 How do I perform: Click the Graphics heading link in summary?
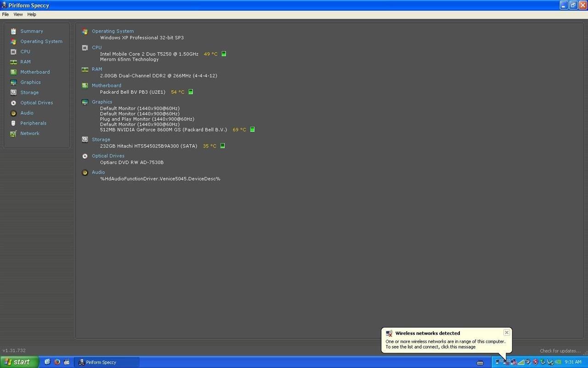click(102, 102)
